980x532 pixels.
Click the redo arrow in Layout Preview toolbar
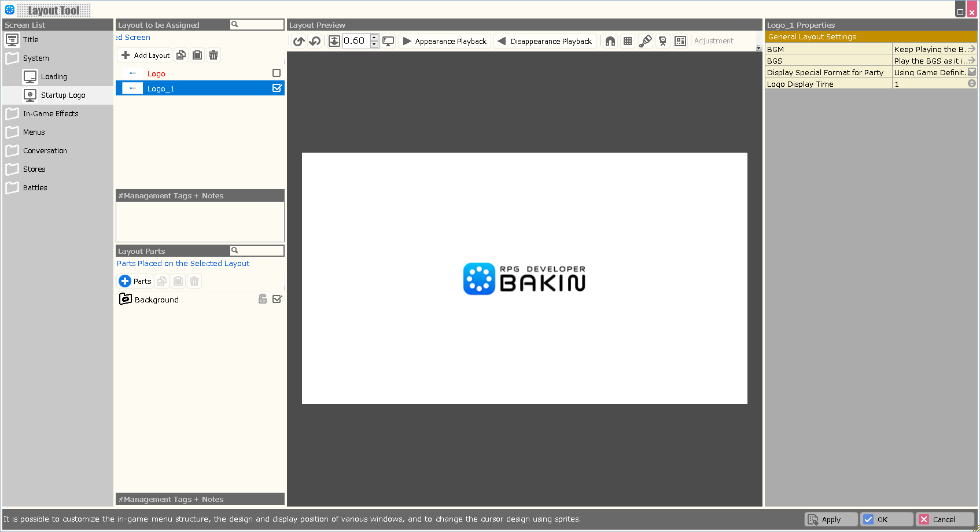coord(315,41)
